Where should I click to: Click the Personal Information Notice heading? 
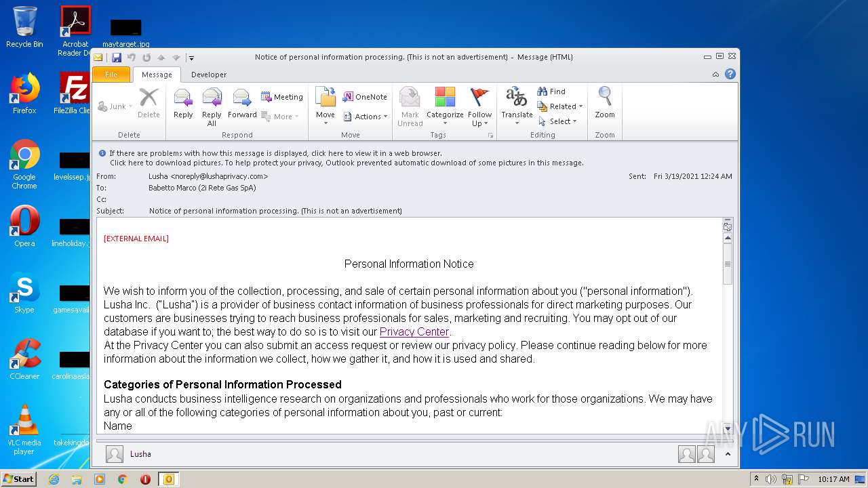click(409, 264)
